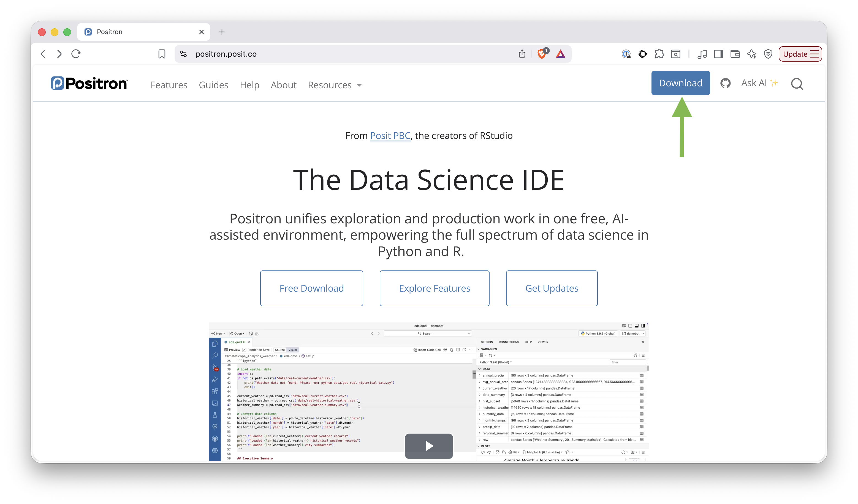
Task: Select the Positron tab
Action: click(143, 32)
